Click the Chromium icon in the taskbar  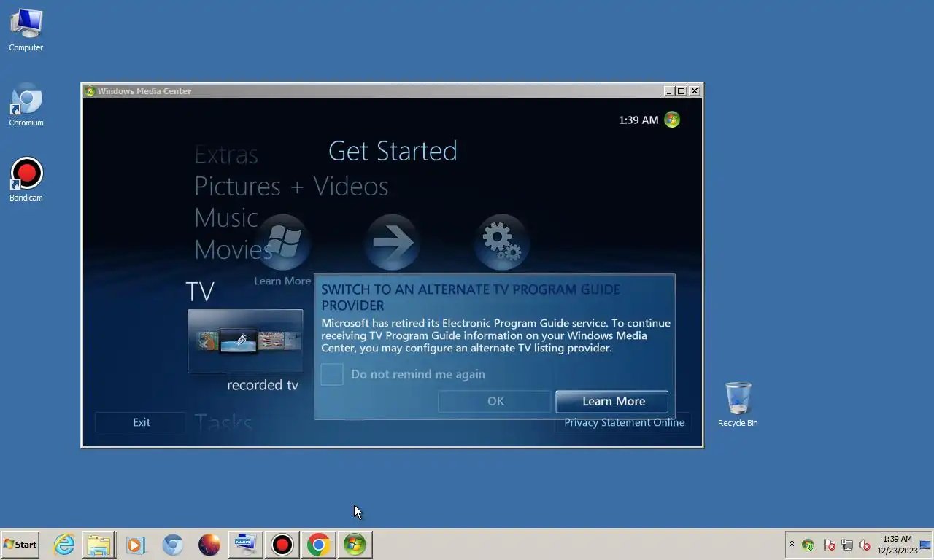click(172, 545)
